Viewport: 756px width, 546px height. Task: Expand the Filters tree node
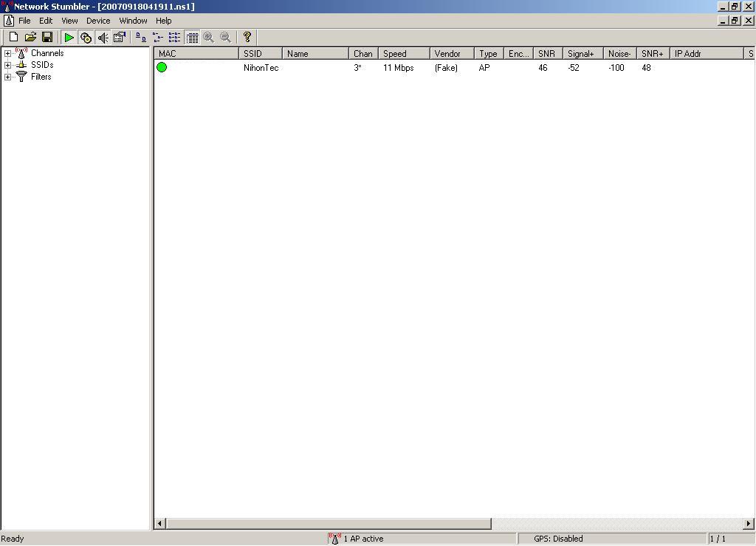click(x=7, y=77)
